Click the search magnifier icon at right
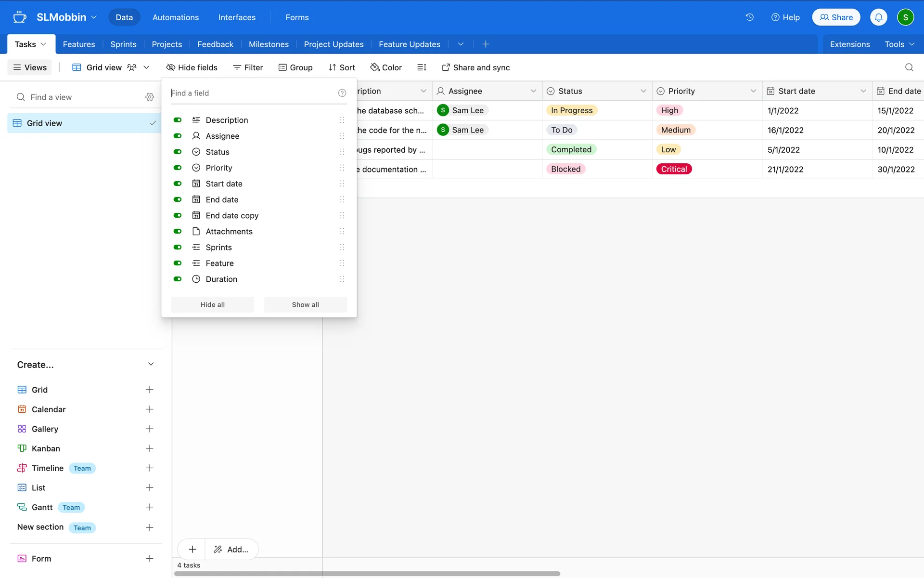The height and width of the screenshot is (578, 924). (909, 67)
